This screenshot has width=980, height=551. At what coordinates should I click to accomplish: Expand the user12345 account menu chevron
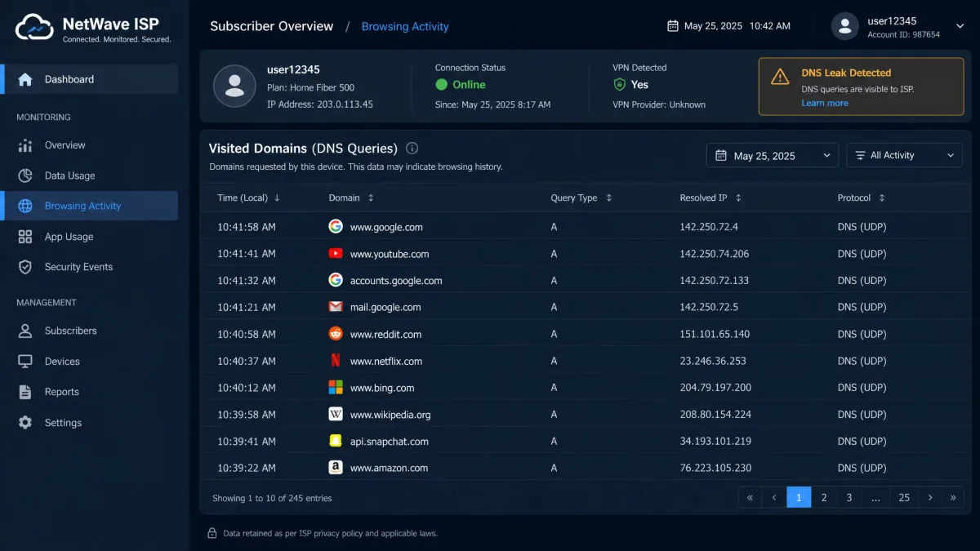pos(960,26)
